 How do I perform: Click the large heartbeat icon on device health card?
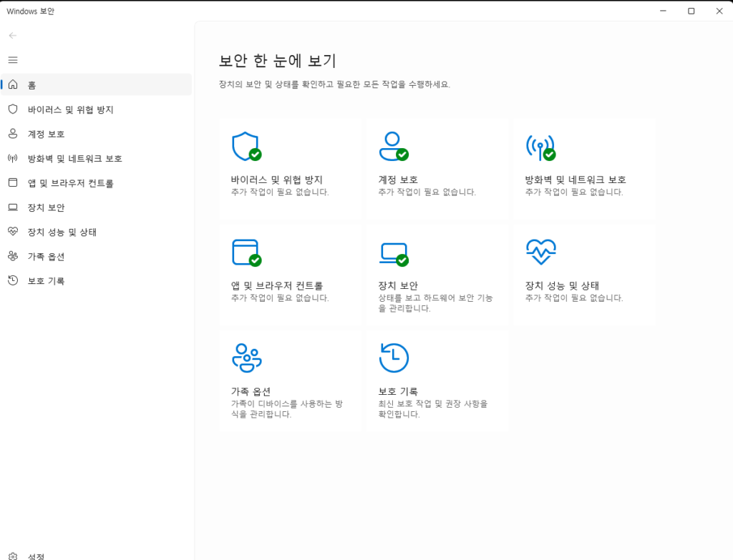[x=541, y=252]
